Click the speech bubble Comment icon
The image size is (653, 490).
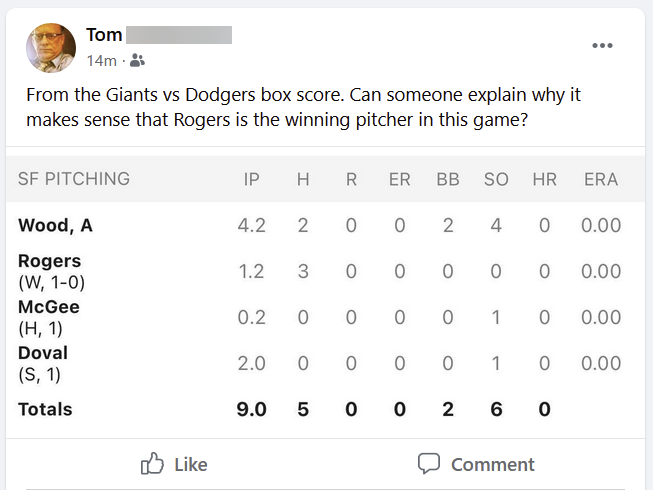429,464
